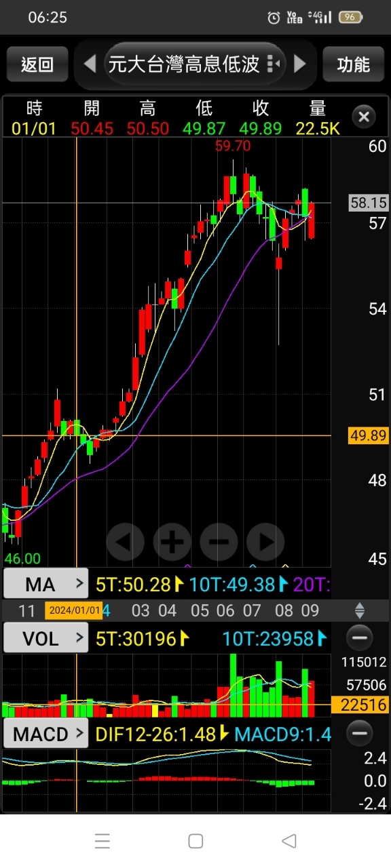Select the 元大台灣高息低波 stock title
Screen dimensions: 391x868
(x=184, y=64)
